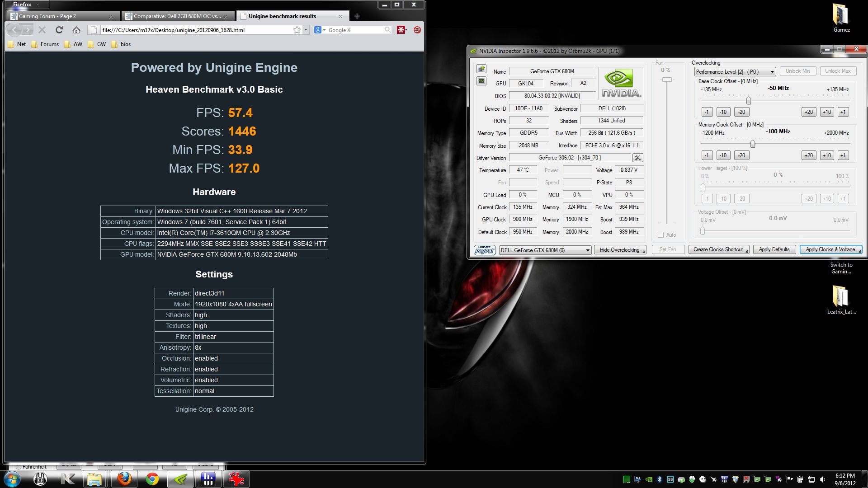Click the Alienware head tray icon
This screenshot has height=488, width=868.
pyautogui.click(x=692, y=479)
